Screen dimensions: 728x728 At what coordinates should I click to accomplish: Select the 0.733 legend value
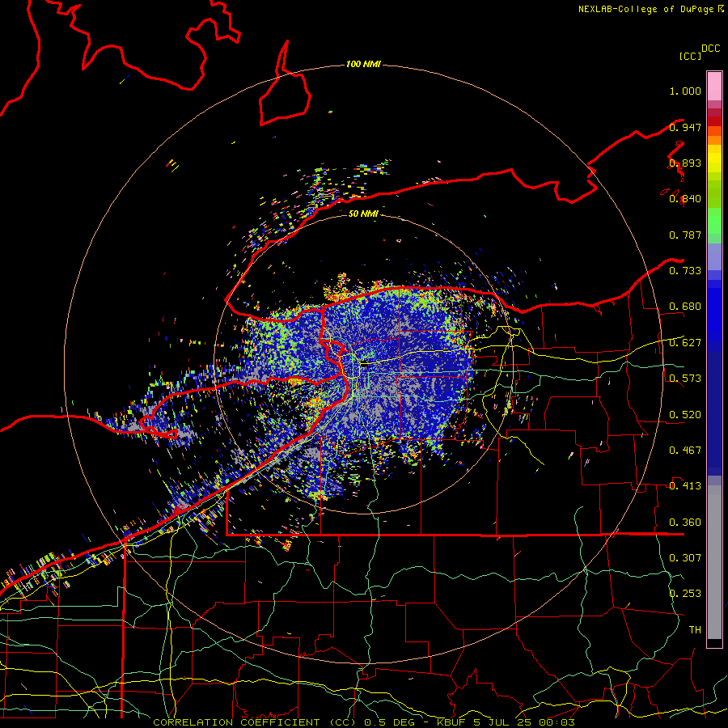point(685,271)
